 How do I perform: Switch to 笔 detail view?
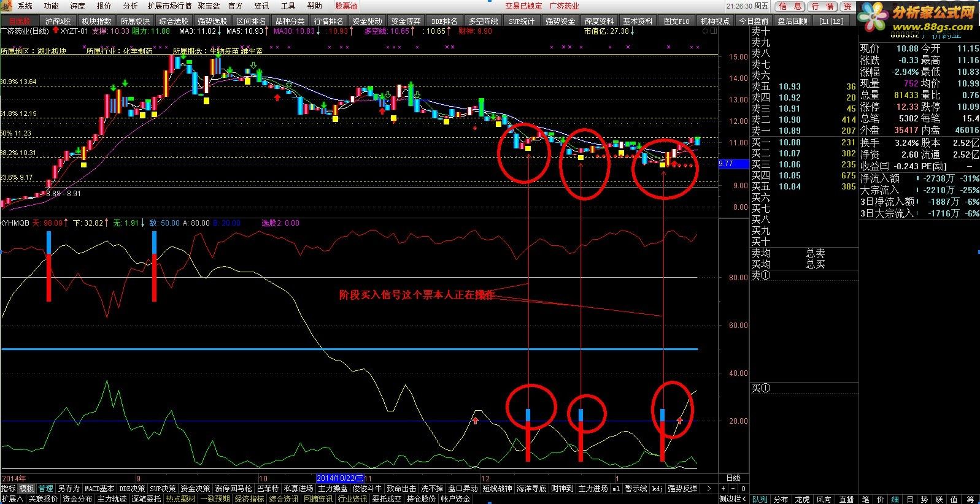[x=865, y=499]
